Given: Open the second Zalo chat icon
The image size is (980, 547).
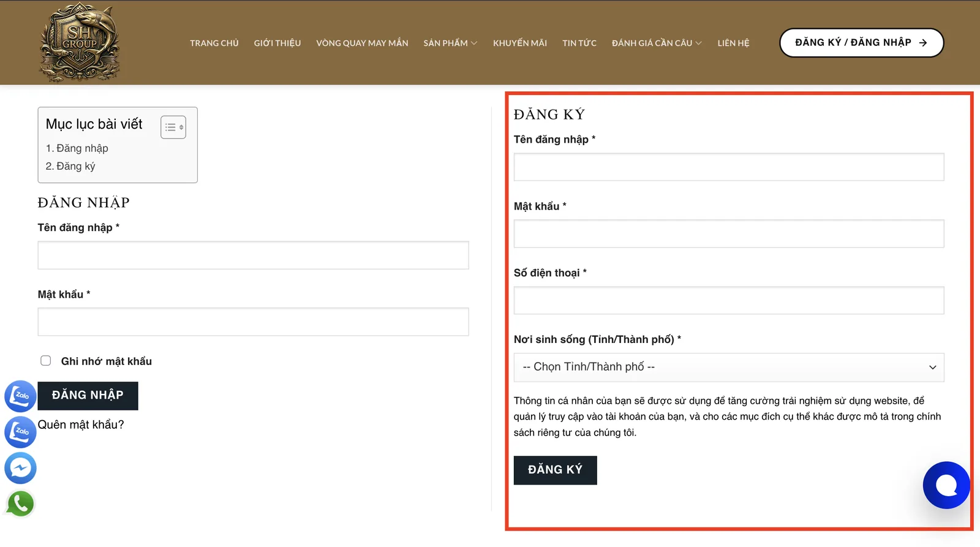Looking at the screenshot, I should coord(20,432).
